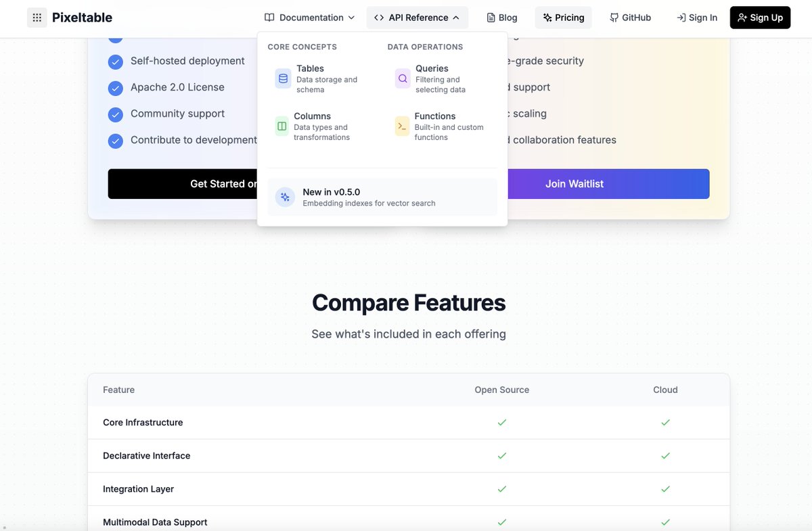Open the GitHub link
The height and width of the screenshot is (531, 812).
630,18
